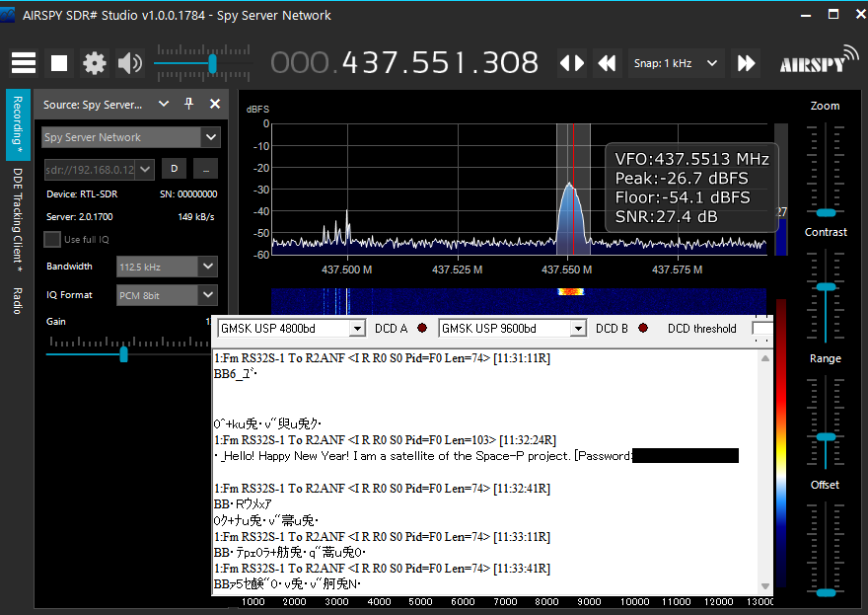This screenshot has width=868, height=615.
Task: Select packet header timestamped 11:33:41R
Action: coord(382,568)
